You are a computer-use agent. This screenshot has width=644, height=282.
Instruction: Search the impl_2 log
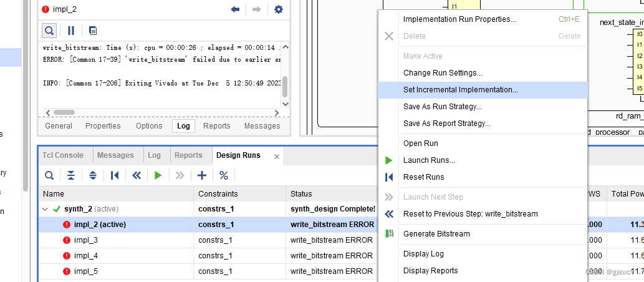click(x=49, y=31)
